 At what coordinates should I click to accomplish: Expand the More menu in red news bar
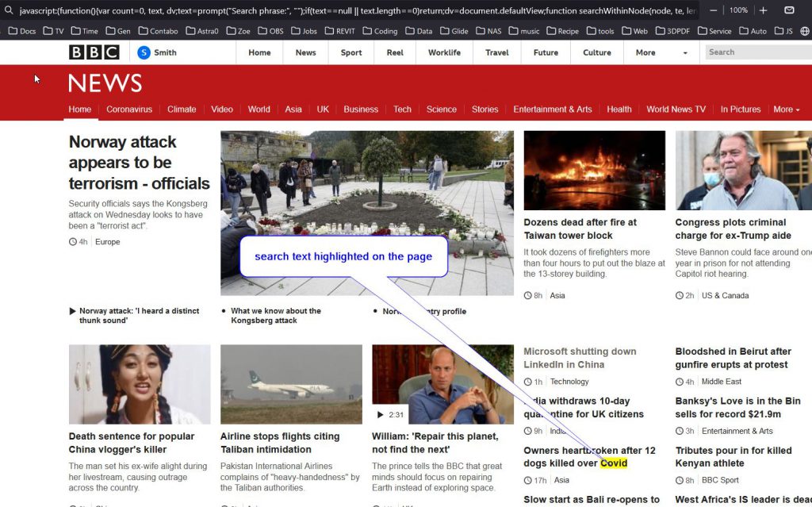786,109
